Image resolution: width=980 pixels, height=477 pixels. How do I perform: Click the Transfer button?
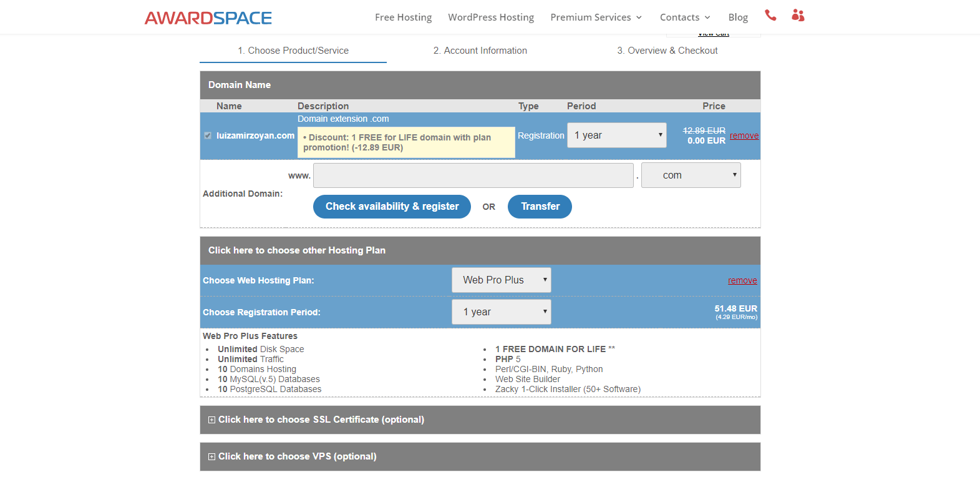[x=540, y=207]
